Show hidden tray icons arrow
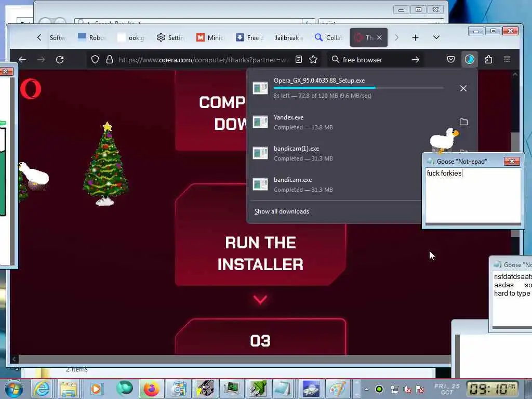Viewport: 532px width, 399px height. click(366, 389)
